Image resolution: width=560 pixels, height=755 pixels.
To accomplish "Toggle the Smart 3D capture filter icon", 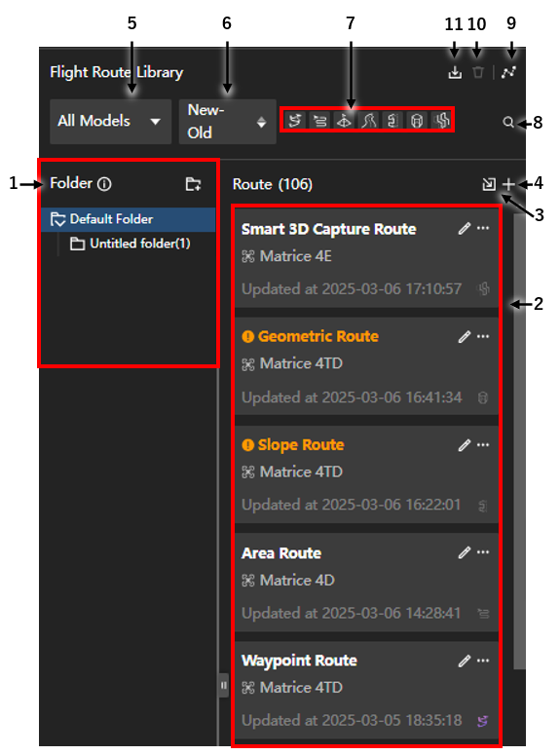I will tap(440, 120).
